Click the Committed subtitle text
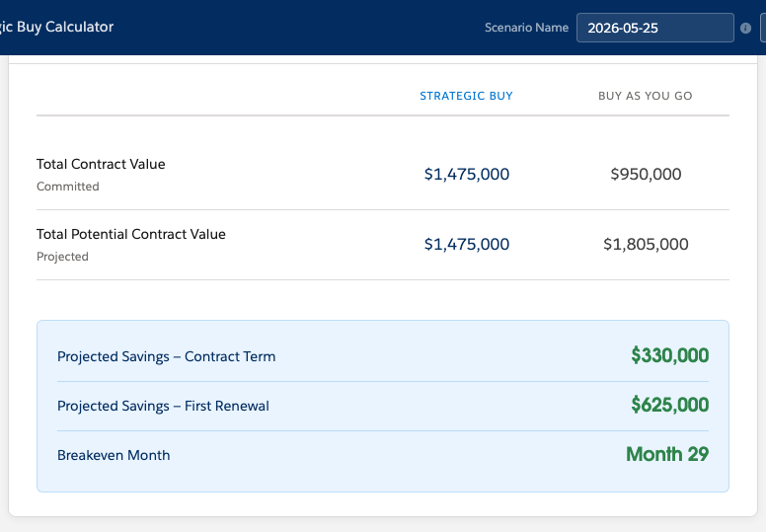This screenshot has width=766, height=532. click(x=68, y=187)
